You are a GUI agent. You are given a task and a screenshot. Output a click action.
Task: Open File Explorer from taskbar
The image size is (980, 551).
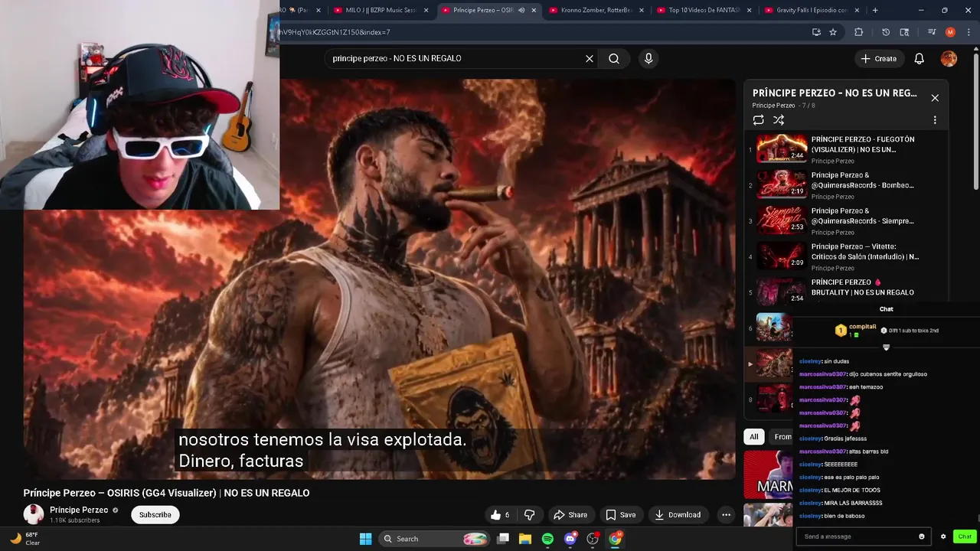click(x=525, y=539)
